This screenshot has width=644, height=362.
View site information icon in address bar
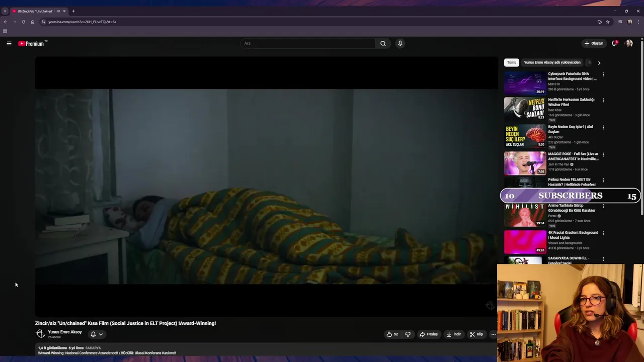point(43,22)
